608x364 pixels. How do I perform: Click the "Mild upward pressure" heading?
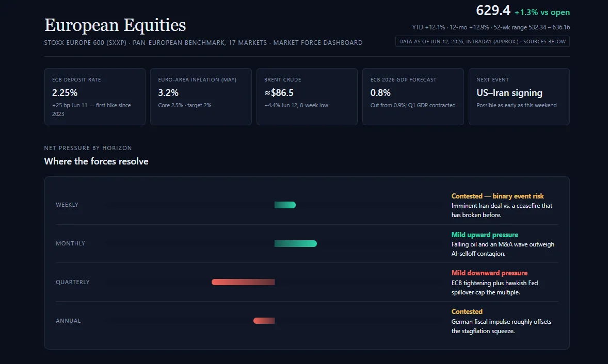pyautogui.click(x=485, y=235)
